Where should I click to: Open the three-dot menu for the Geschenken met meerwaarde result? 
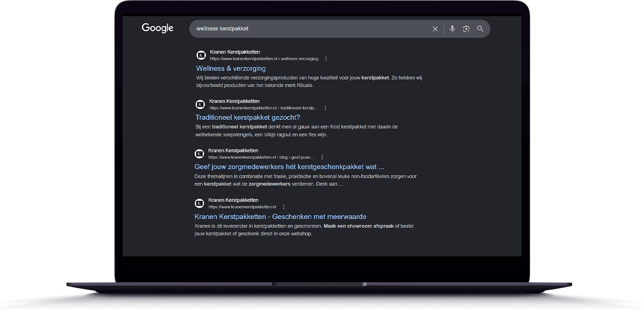click(x=284, y=207)
